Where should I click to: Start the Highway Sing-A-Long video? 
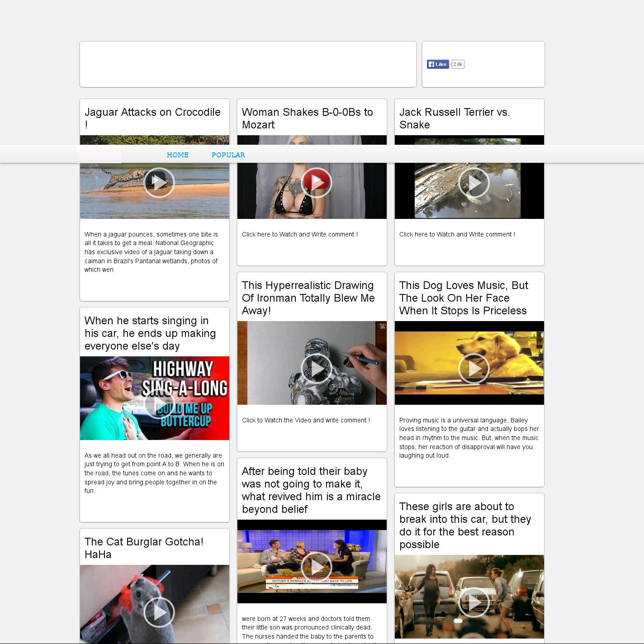point(159,404)
